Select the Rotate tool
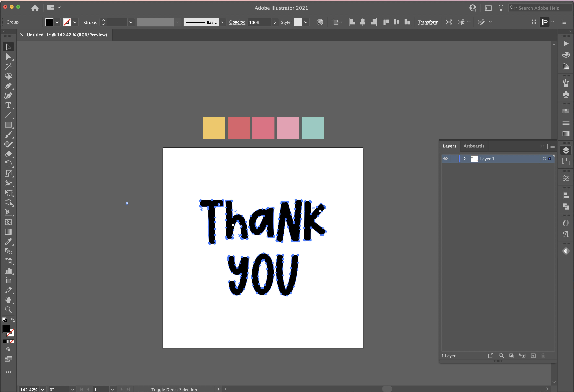The width and height of the screenshot is (574, 392). coord(8,164)
